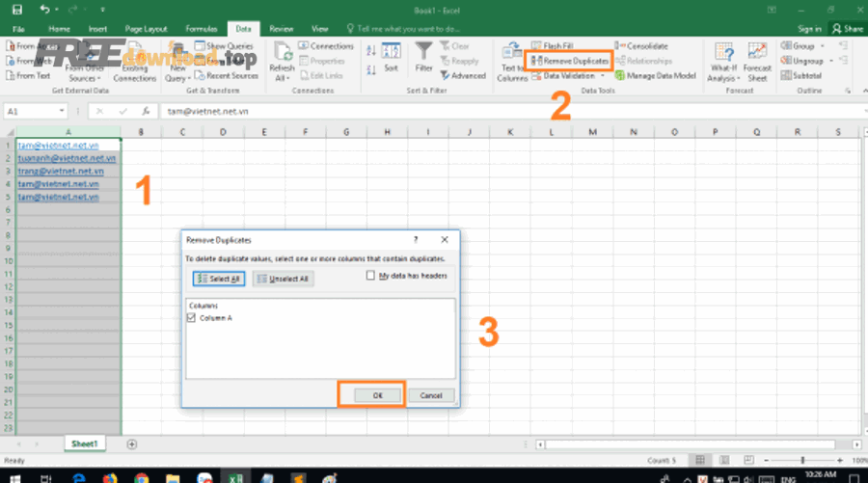868x483 pixels.
Task: Click OK in Remove Duplicates dialog
Action: point(377,395)
